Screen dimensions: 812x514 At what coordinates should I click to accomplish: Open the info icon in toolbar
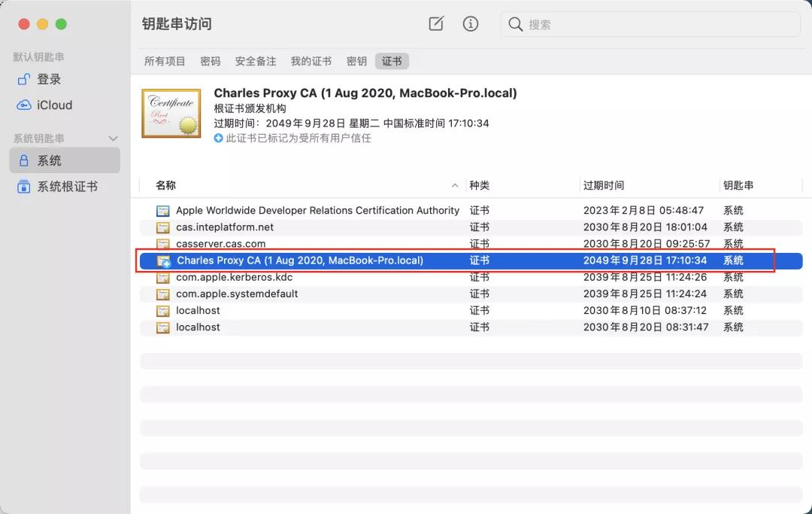point(470,23)
